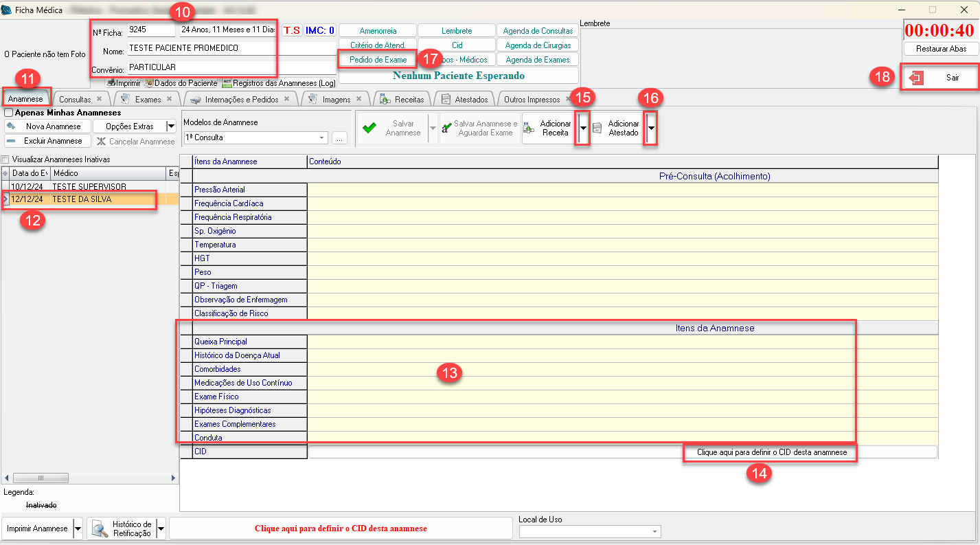Click the Pedido de Exame button

pyautogui.click(x=378, y=60)
